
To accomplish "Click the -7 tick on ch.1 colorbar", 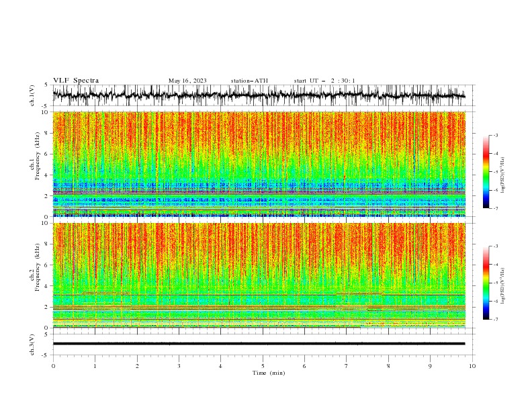I will click(495, 208).
